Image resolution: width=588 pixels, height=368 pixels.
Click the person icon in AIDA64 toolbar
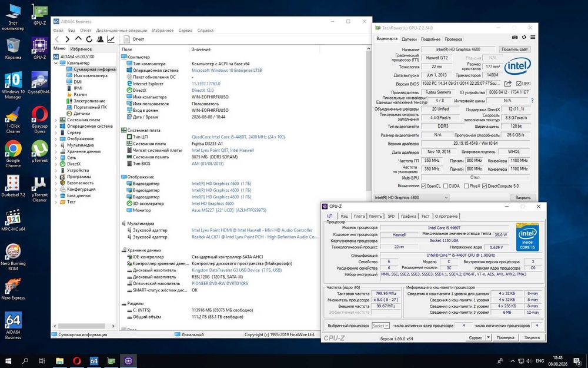(x=100, y=39)
